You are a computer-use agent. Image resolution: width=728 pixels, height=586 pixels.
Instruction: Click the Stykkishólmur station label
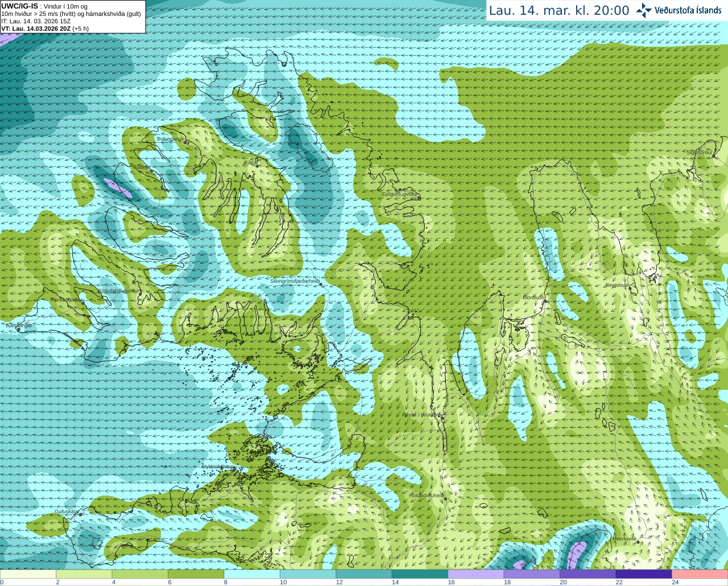point(218,467)
